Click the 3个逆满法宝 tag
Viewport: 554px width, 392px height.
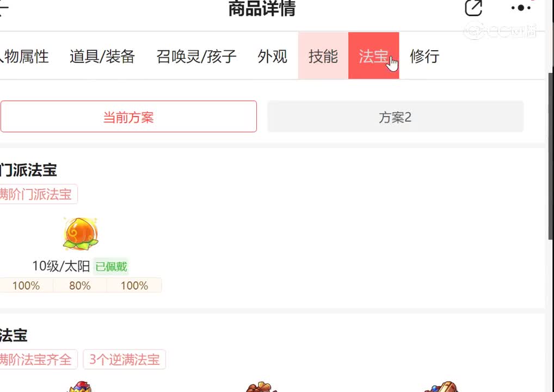click(x=125, y=359)
